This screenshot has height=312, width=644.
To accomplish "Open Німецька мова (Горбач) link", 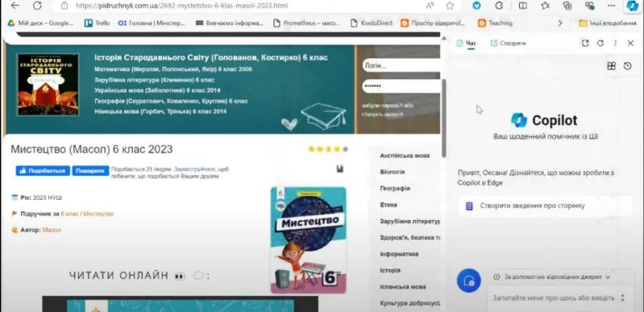I will [x=160, y=112].
